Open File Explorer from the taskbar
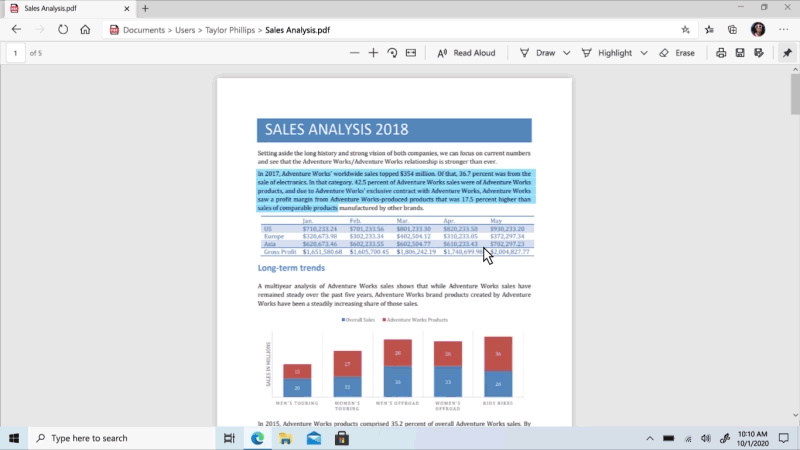The width and height of the screenshot is (800, 450). (285, 438)
